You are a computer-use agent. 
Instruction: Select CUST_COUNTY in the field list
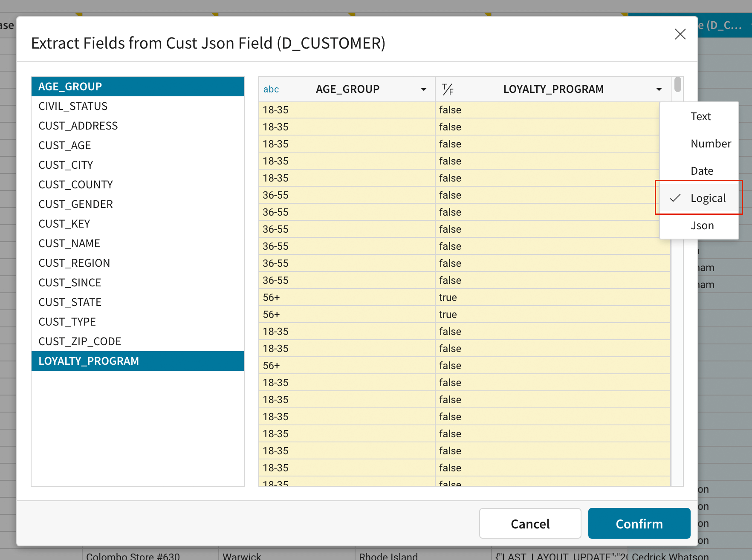138,185
